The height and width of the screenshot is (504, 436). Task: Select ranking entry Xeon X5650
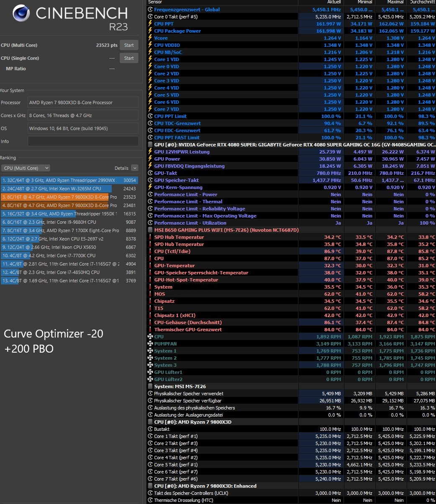[69, 247]
